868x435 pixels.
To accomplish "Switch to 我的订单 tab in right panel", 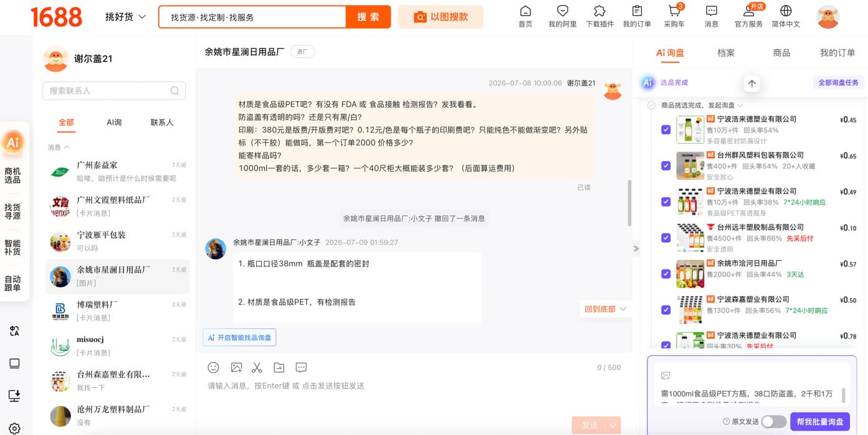I will point(838,53).
